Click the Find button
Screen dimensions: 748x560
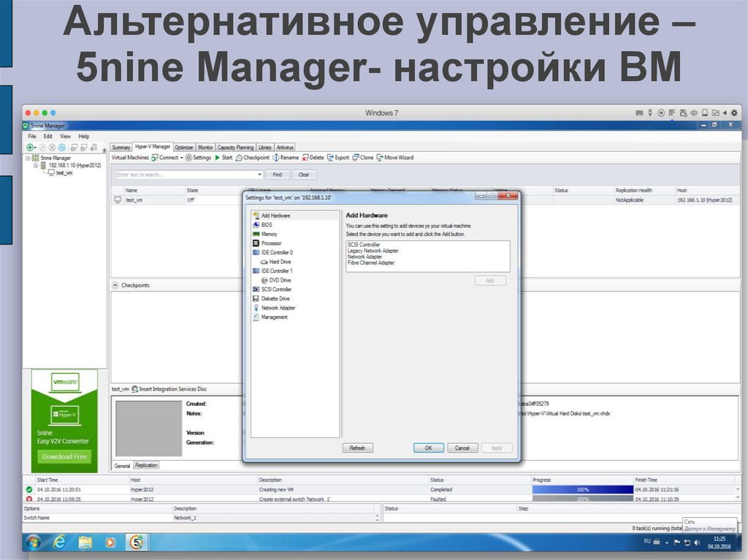(277, 175)
